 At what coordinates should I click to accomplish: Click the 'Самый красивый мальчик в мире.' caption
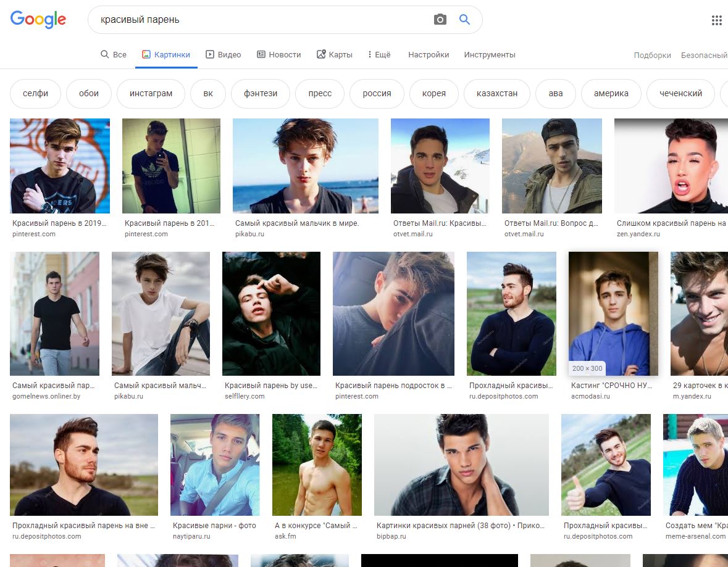[297, 223]
